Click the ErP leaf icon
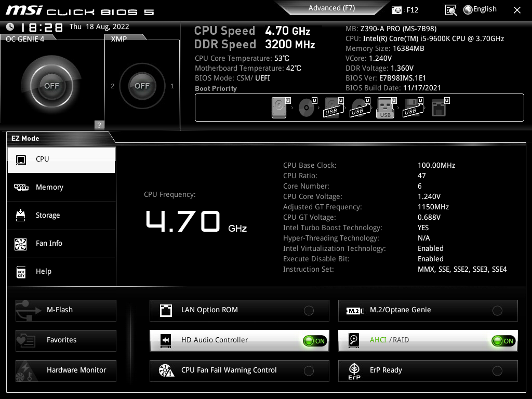Image resolution: width=532 pixels, height=399 pixels. pos(354,371)
